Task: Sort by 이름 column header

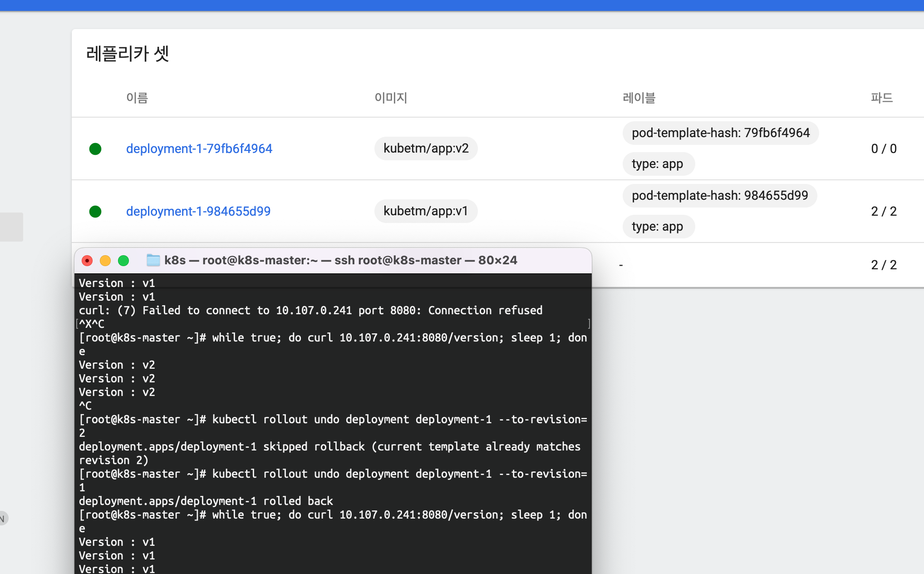Action: (137, 98)
